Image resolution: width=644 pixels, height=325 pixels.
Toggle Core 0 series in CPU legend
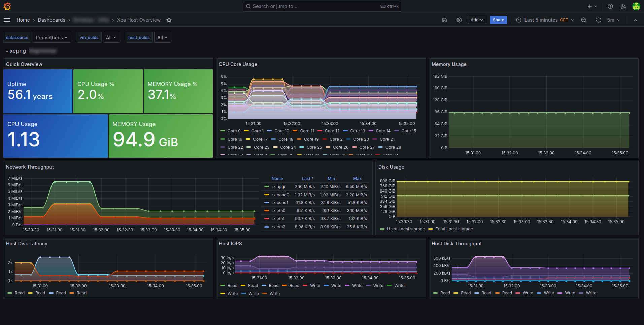234,131
